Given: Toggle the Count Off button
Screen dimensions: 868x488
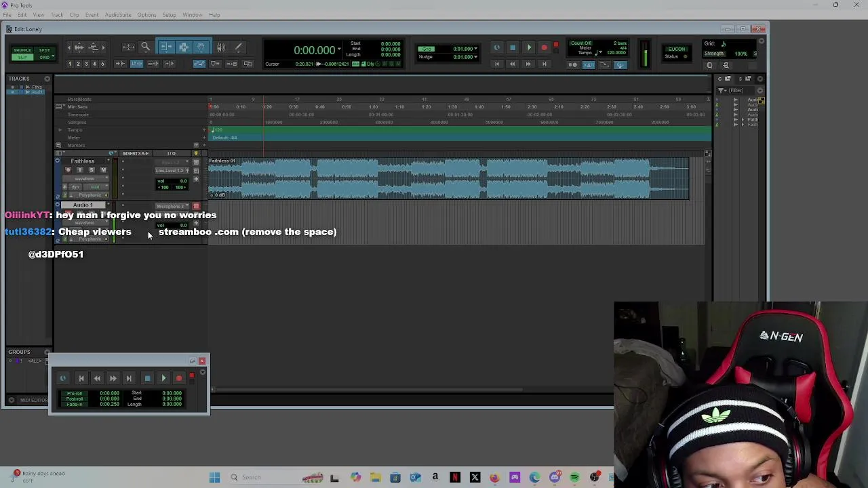Looking at the screenshot, I should point(580,43).
